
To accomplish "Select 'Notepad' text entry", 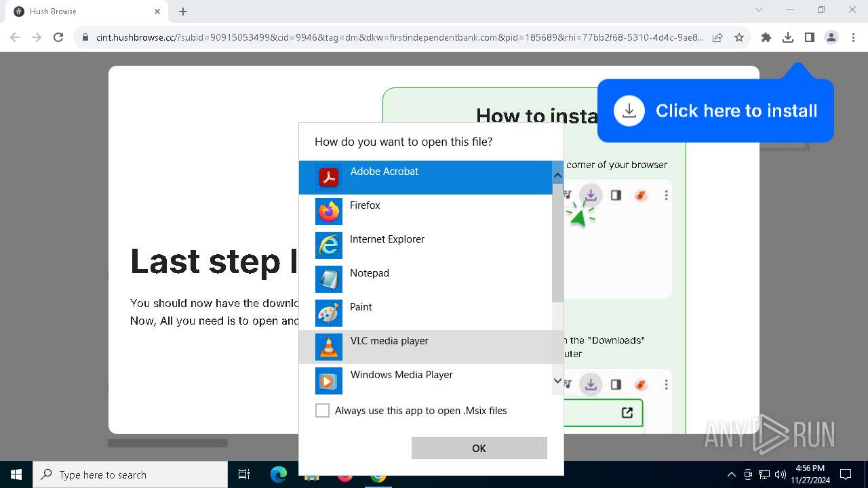I will coord(370,273).
